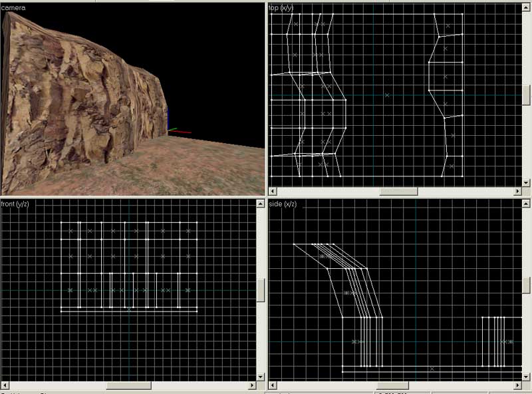This screenshot has height=394, width=532.
Task: Click the scroll-up arrow in the front (y/z) view
Action: point(261,204)
